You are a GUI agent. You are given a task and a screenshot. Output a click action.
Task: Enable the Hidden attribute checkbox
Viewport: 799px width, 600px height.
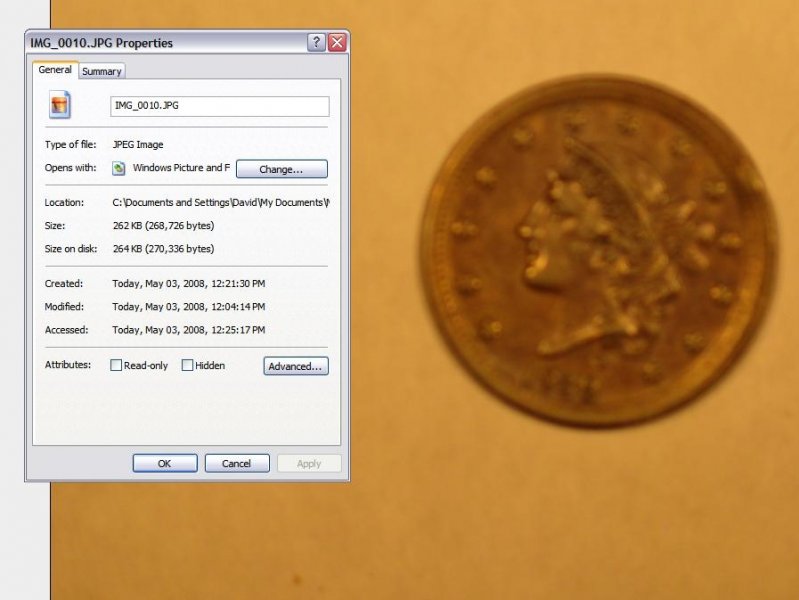coord(188,365)
